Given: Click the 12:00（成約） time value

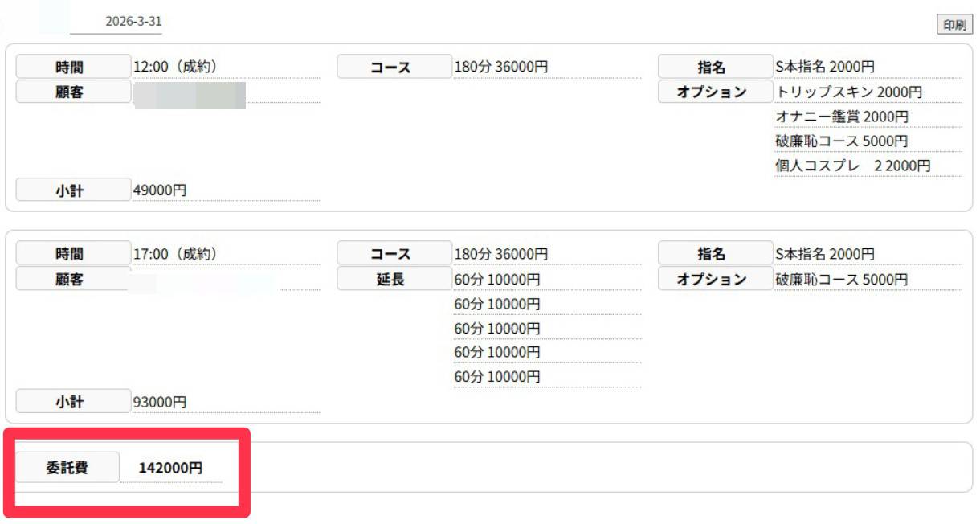Looking at the screenshot, I should [174, 67].
